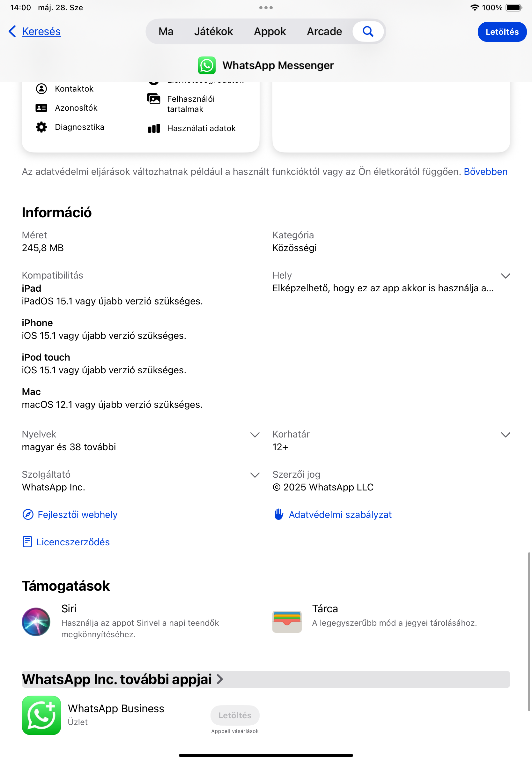Tap the Kontaktok person icon

coord(41,89)
